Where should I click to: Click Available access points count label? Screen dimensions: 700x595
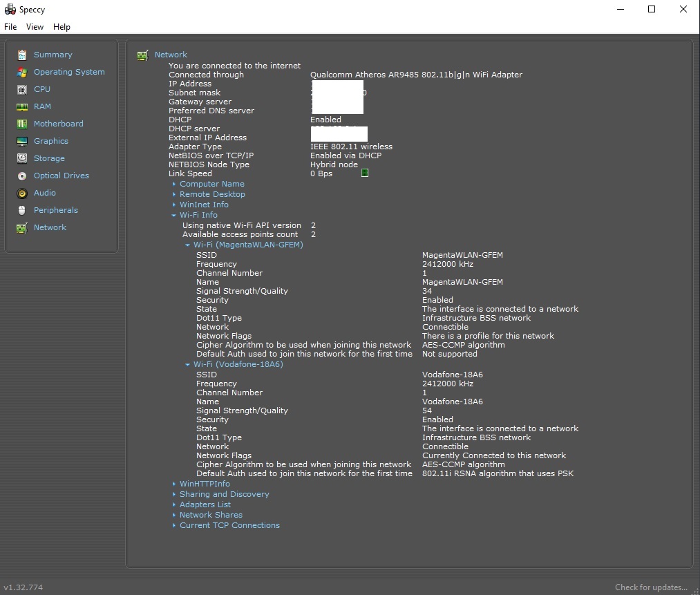[240, 234]
